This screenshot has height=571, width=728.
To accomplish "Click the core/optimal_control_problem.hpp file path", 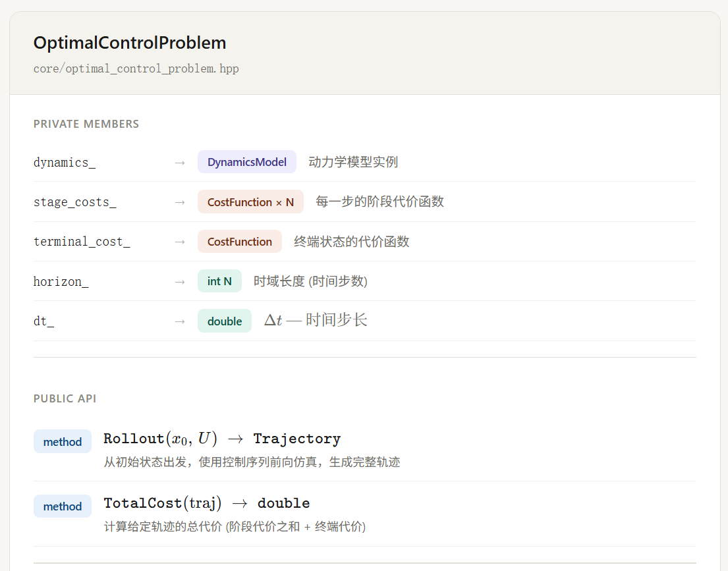I will 136,68.
